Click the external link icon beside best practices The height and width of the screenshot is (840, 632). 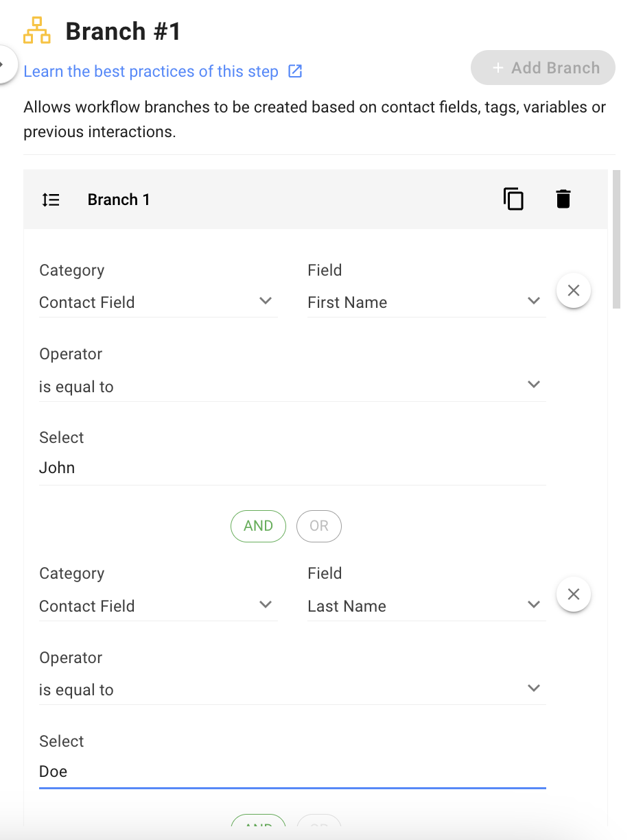295,71
